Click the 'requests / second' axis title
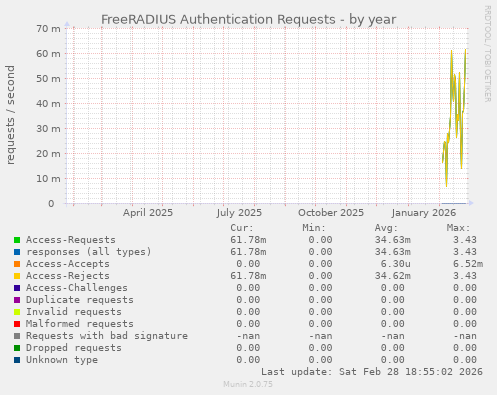The image size is (497, 395). click(10, 115)
